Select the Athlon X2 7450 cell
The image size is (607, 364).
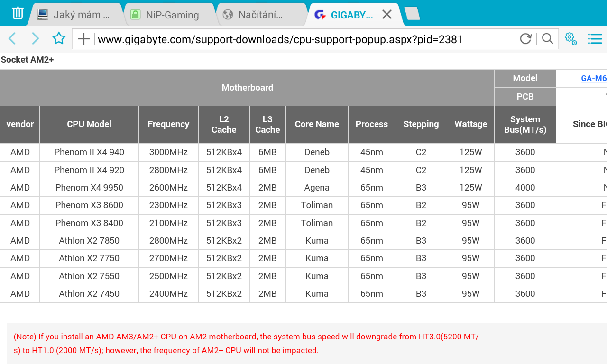pyautogui.click(x=89, y=294)
